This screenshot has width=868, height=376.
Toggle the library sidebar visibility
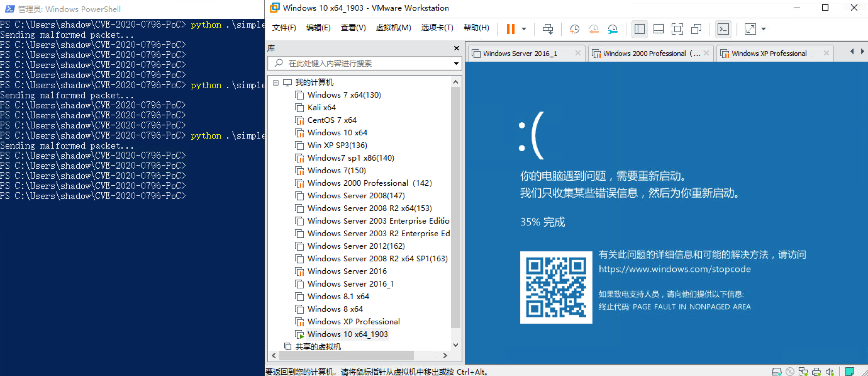point(639,29)
